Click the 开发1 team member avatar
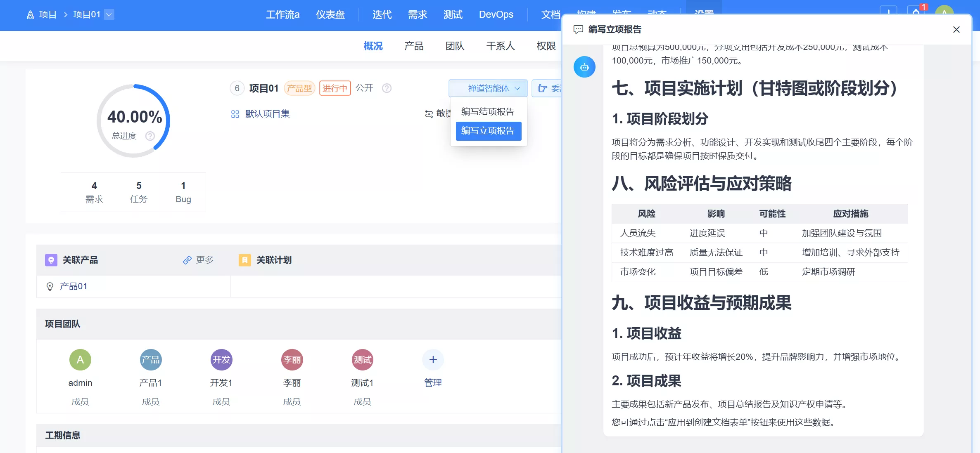This screenshot has width=980, height=453. point(221,360)
